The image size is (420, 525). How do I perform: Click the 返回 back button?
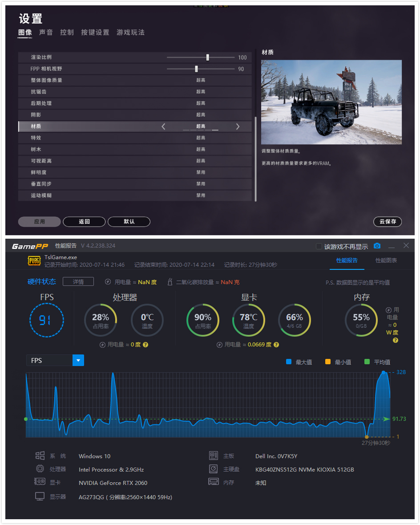pos(85,222)
